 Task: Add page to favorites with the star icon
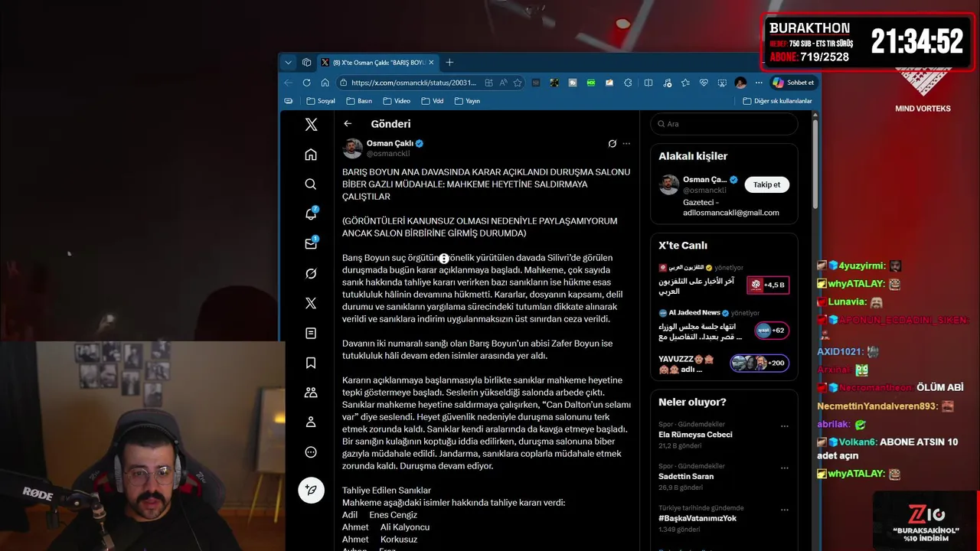(x=518, y=83)
